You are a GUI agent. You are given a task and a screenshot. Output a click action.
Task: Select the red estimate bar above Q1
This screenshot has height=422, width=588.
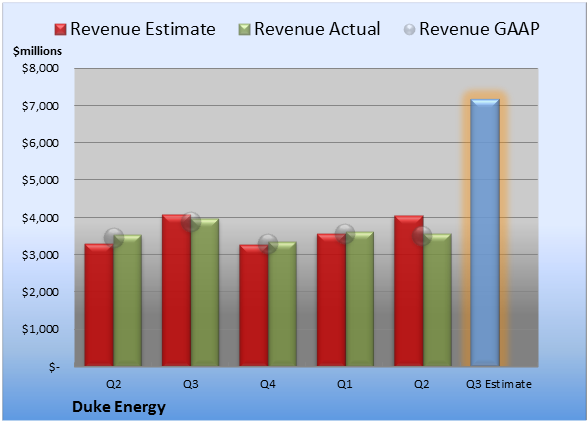pos(332,300)
